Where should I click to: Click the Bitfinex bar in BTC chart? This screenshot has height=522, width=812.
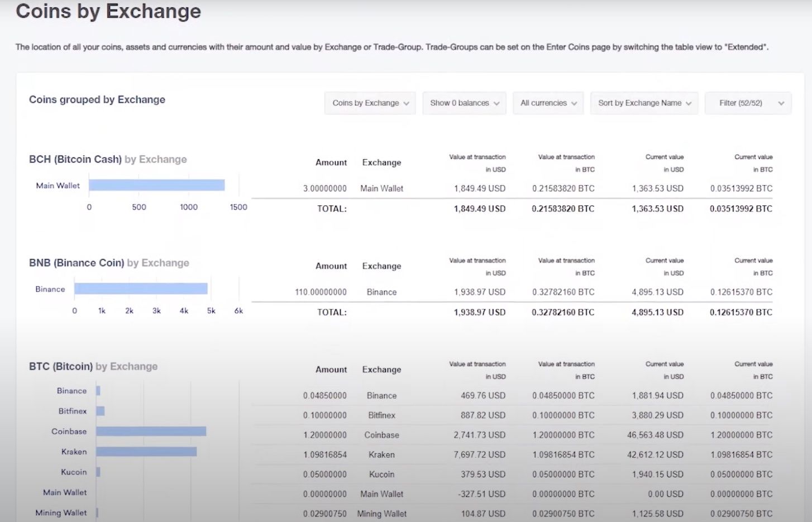101,411
